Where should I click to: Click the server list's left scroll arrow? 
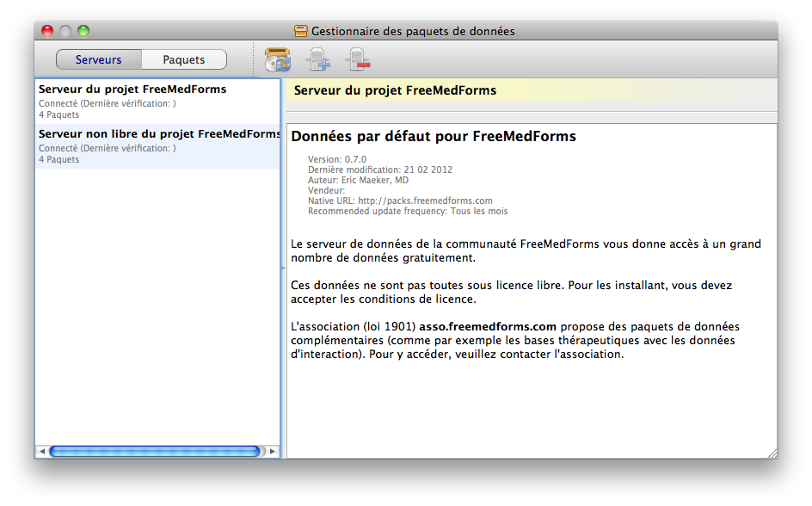click(42, 451)
